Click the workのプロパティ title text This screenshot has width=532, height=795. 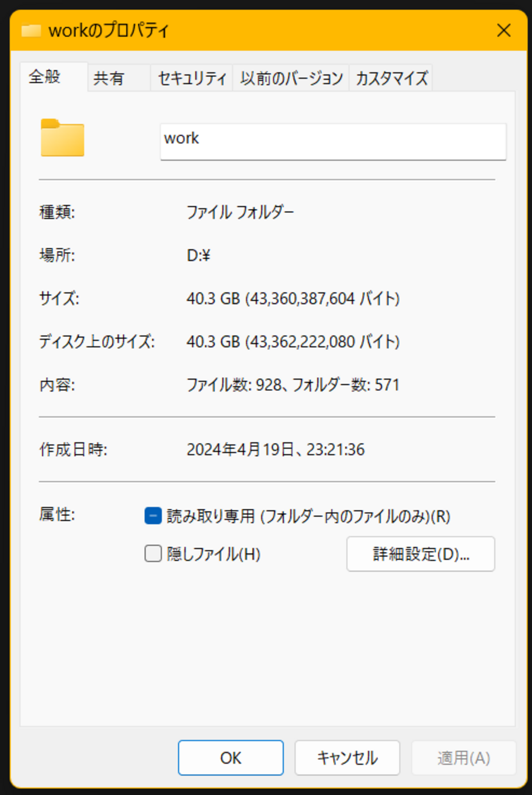pyautogui.click(x=108, y=30)
